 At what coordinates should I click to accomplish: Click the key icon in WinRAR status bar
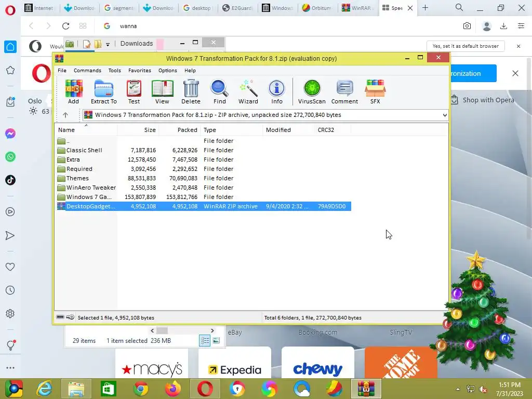[x=70, y=317]
